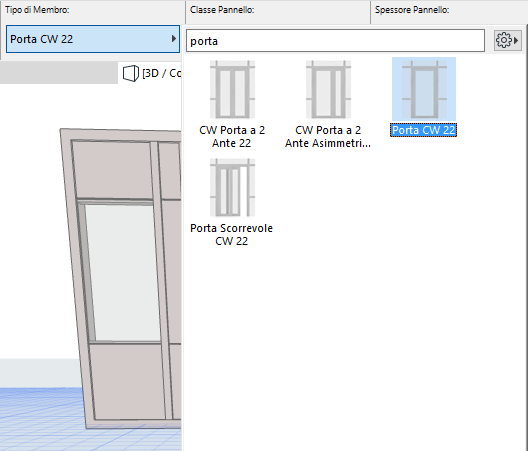Select the Porta Scorrevole CW 22 thumbnail
Viewport: 528px width, 451px height.
pyautogui.click(x=232, y=188)
